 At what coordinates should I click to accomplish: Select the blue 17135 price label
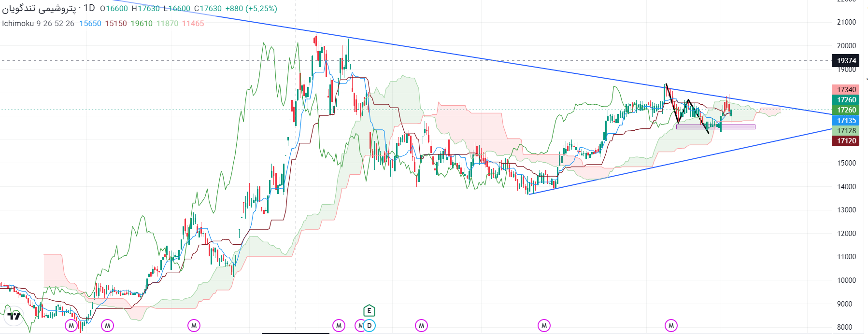846,120
